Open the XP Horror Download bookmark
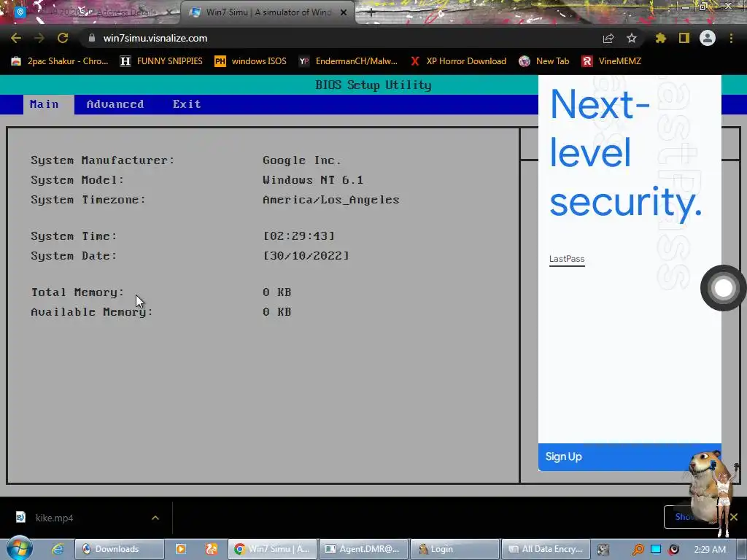 (x=458, y=61)
